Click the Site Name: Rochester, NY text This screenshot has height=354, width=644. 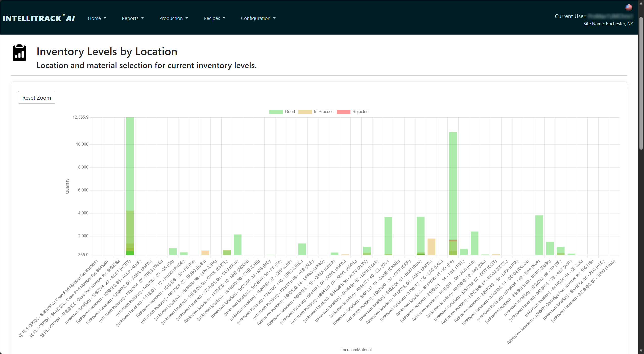(608, 24)
